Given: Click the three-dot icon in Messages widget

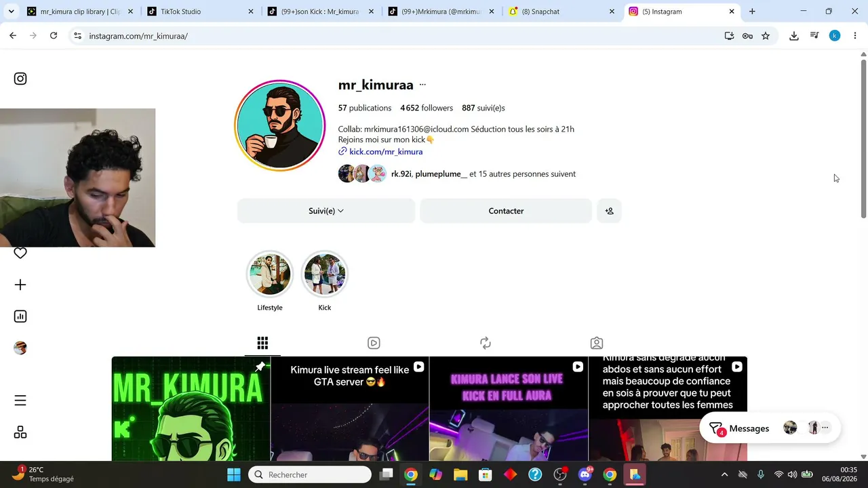Looking at the screenshot, I should coord(825,428).
